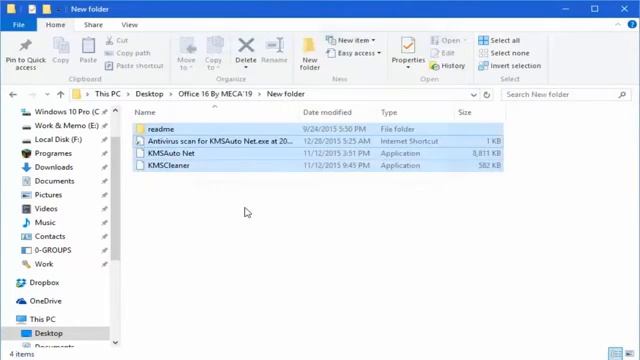The image size is (640, 360).
Task: Select the KMSCleaner application
Action: (318, 165)
